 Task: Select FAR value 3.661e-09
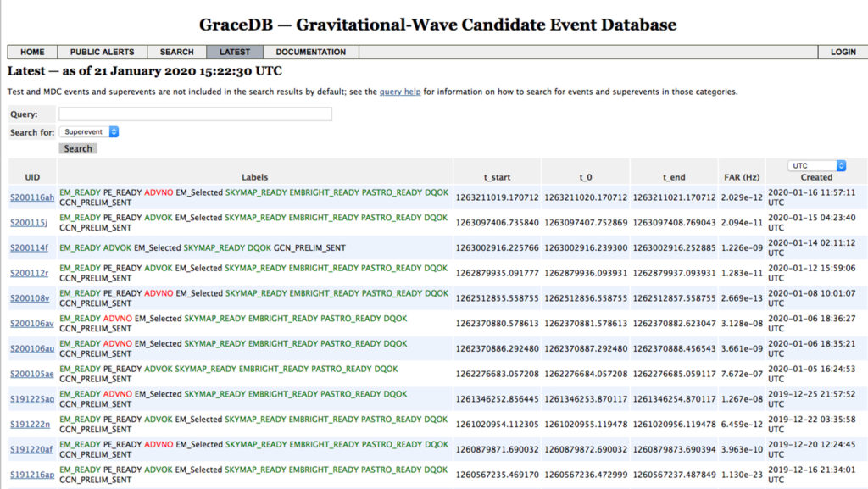coord(742,348)
